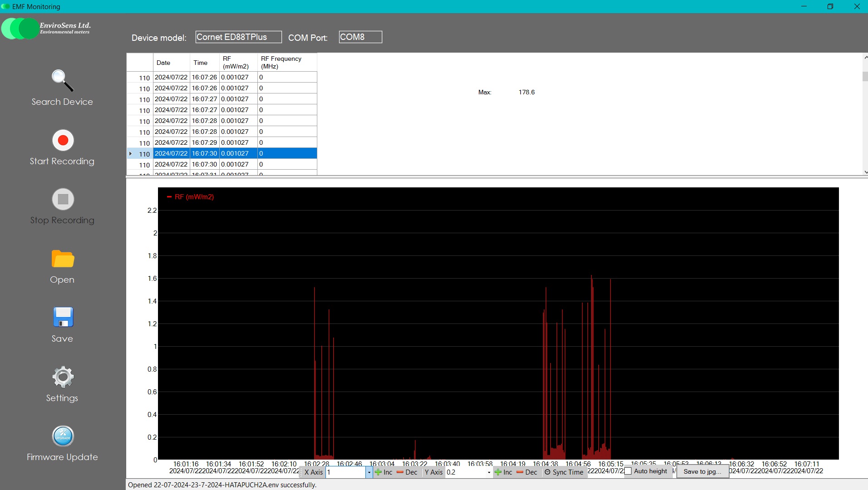Click the Max value 178.6

[x=527, y=92]
